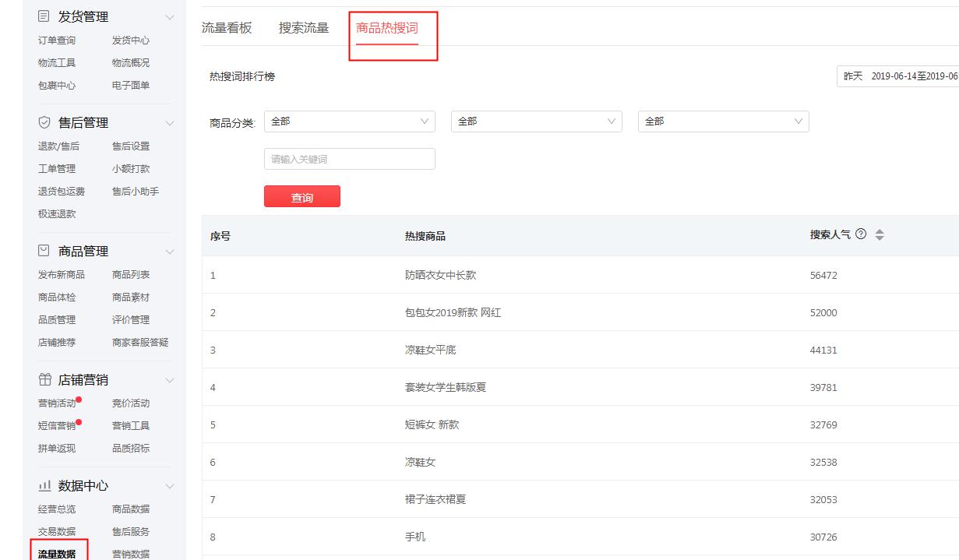Image resolution: width=959 pixels, height=560 pixels.
Task: Click the 数据中心 bar chart icon
Action: click(x=44, y=484)
